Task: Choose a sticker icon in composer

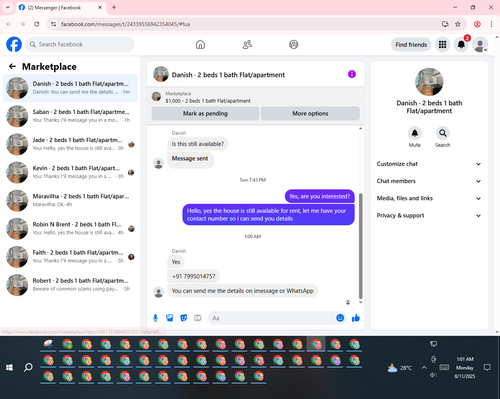Action: coord(184,318)
